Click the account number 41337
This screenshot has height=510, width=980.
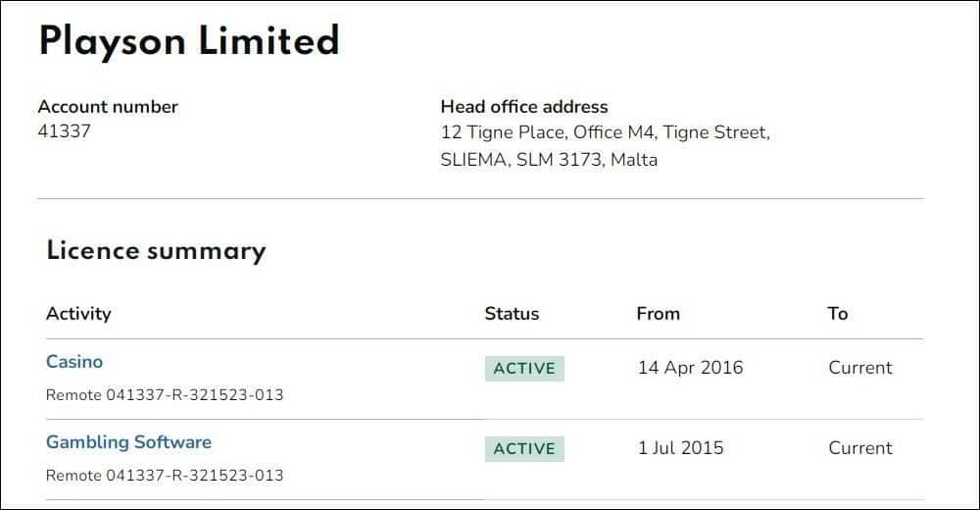point(64,130)
